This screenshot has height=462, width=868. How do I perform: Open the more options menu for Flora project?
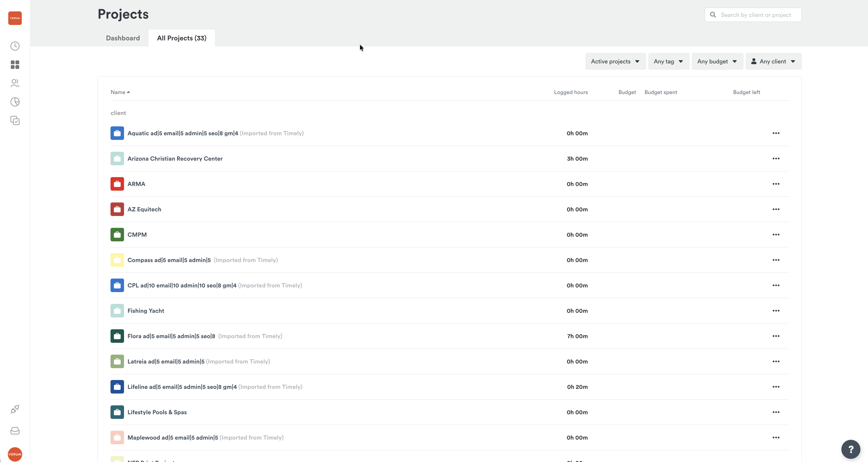coord(776,336)
